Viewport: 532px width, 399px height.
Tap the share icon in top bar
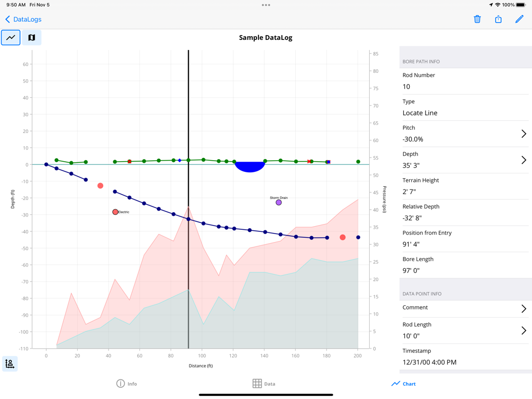pyautogui.click(x=498, y=19)
